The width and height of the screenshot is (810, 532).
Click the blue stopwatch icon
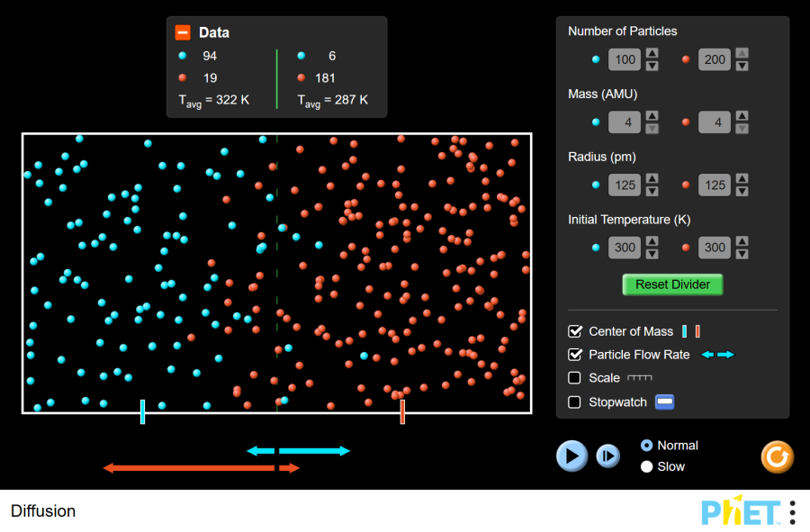click(x=664, y=402)
